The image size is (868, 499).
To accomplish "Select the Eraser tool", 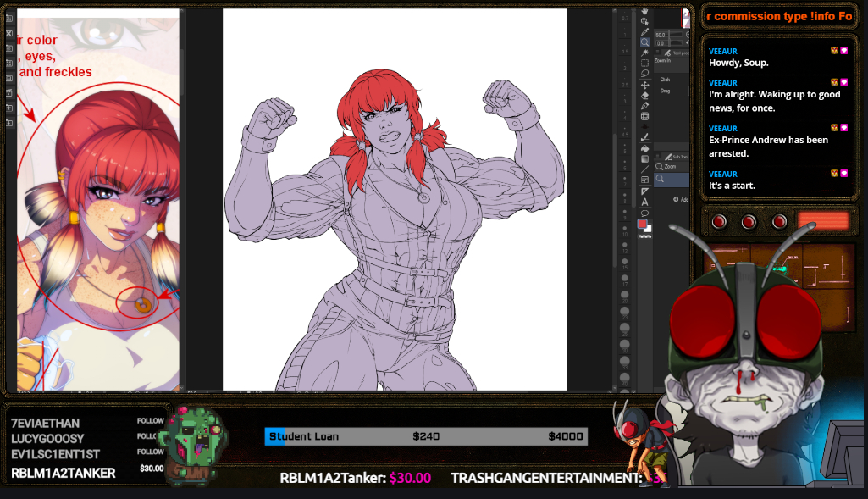I will point(644,96).
